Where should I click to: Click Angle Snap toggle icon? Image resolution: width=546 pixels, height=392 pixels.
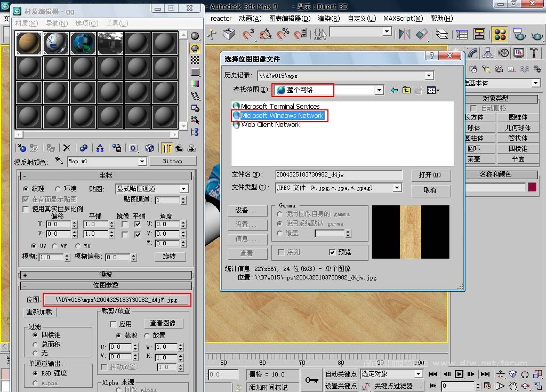tap(266, 34)
